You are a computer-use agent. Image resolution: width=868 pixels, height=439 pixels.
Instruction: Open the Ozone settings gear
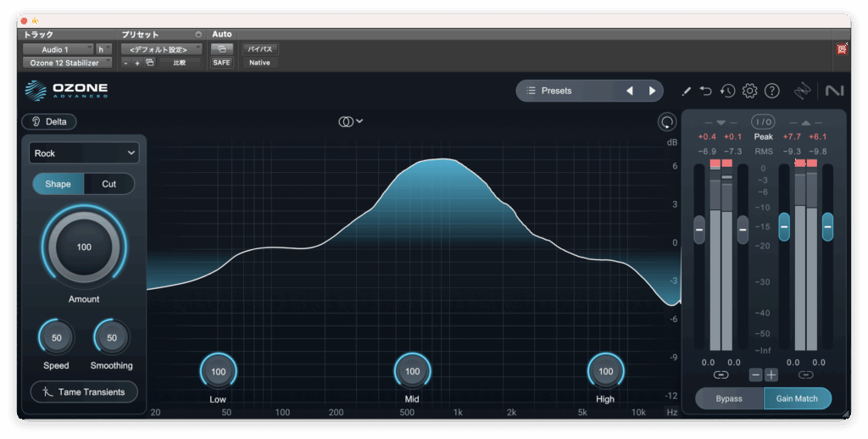pyautogui.click(x=749, y=91)
